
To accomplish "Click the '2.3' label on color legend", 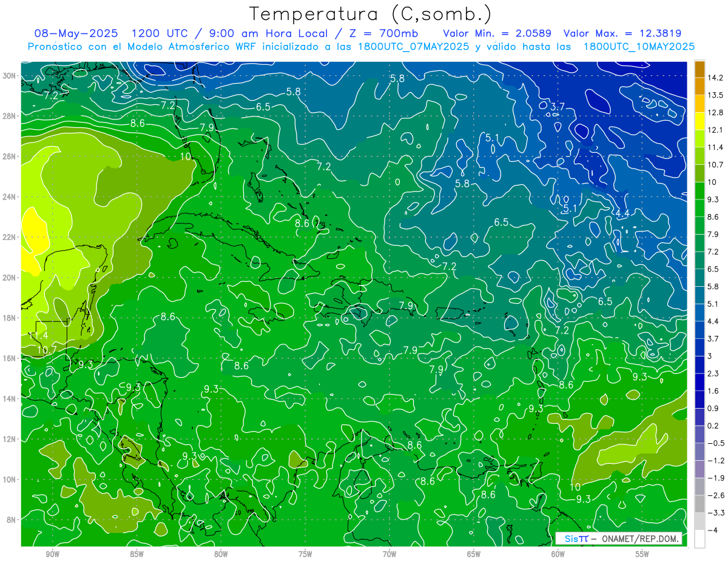I will (x=713, y=373).
